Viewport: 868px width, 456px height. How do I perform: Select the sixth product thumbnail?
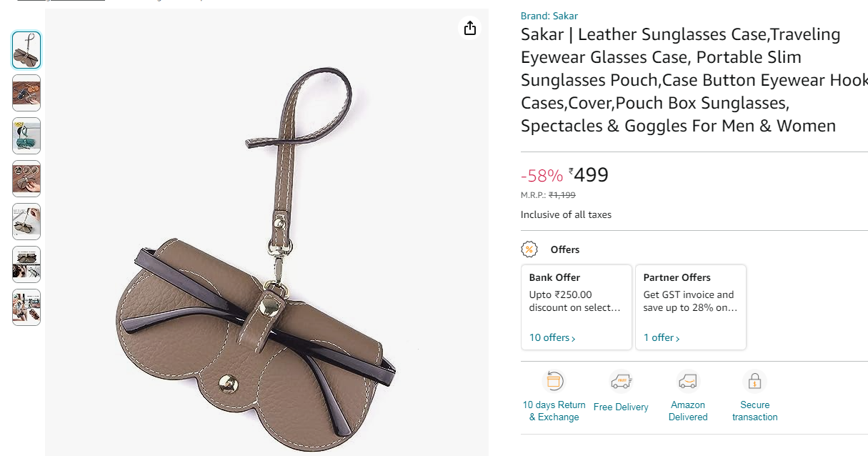point(26,264)
